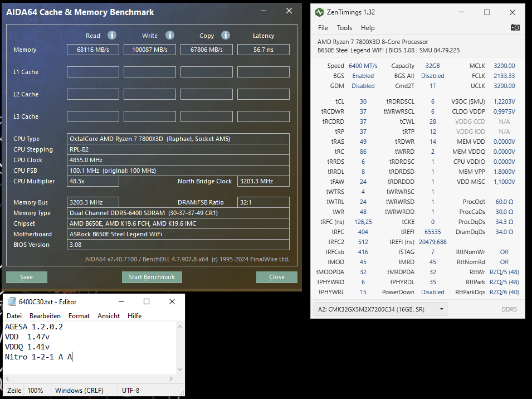Screen dimensions: 532x399
Task: Click the Editor horizontal scrollbar left arrow
Action: coord(7,378)
